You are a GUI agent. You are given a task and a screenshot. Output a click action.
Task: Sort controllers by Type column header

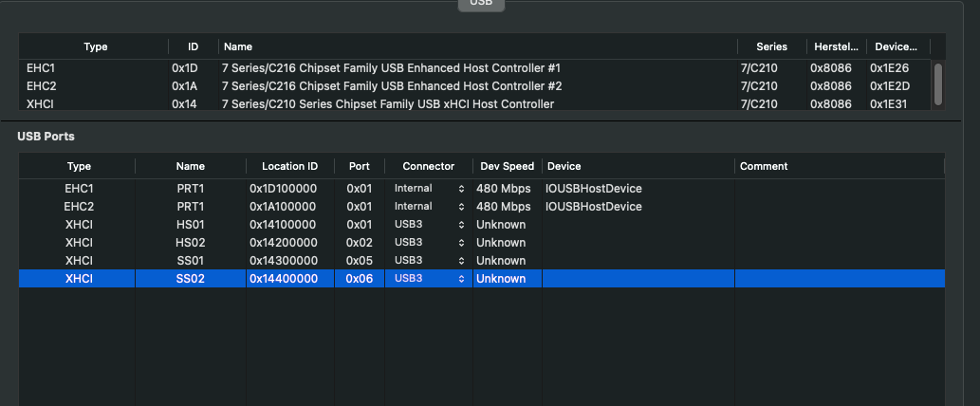(x=95, y=46)
